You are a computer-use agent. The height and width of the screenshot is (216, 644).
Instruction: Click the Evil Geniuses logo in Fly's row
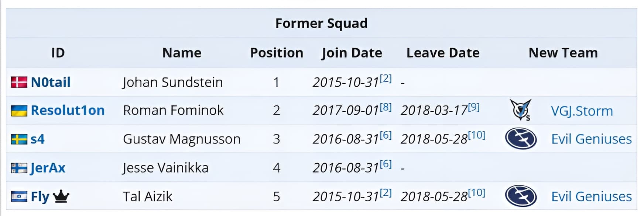(521, 196)
